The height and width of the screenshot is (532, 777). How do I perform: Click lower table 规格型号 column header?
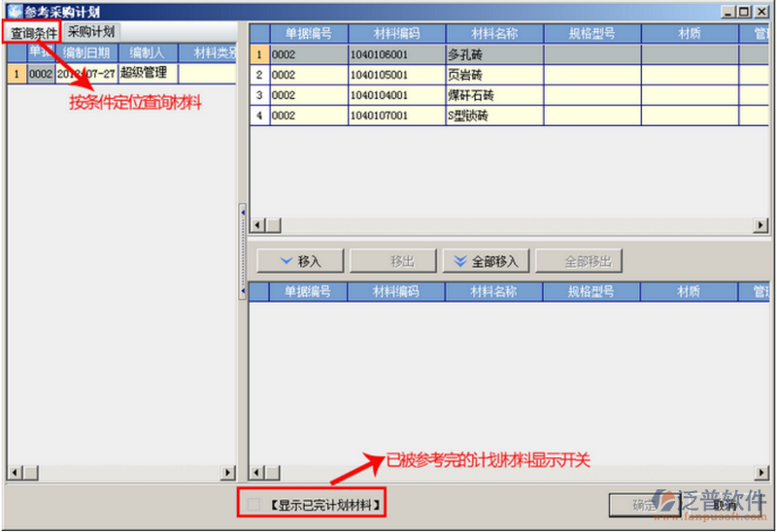pos(591,292)
